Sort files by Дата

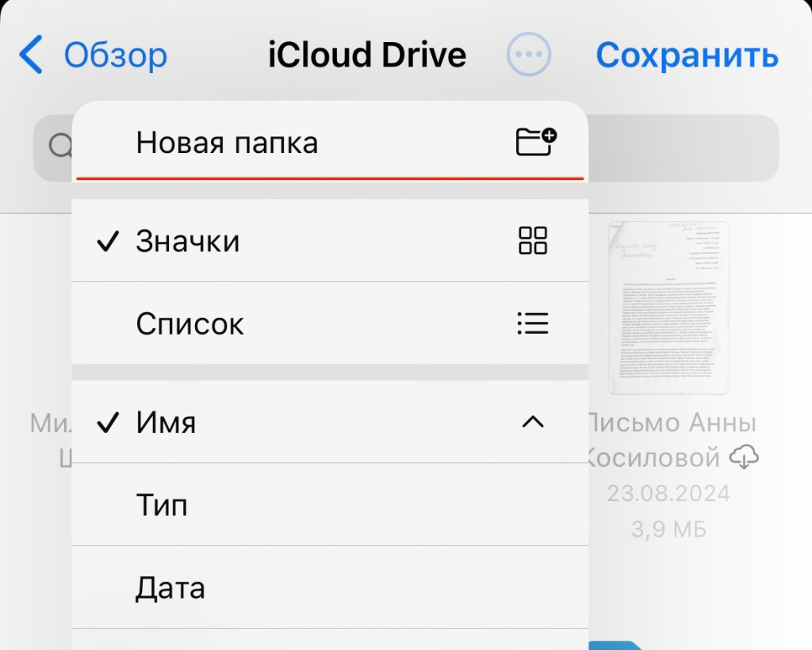click(170, 588)
